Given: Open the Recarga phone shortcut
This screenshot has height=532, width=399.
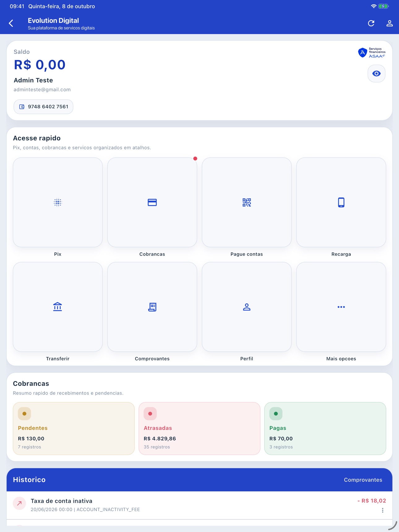Looking at the screenshot, I should tap(341, 202).
